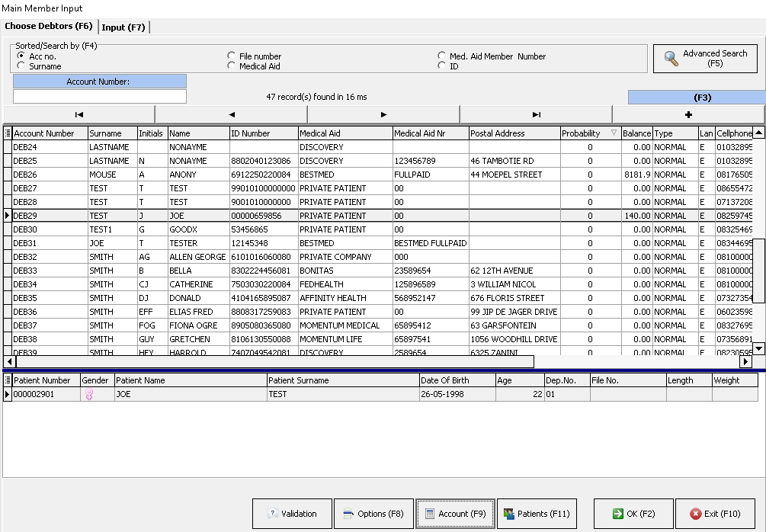This screenshot has height=532, width=766.
Task: Go to first record navigation arrow
Action: tap(79, 114)
